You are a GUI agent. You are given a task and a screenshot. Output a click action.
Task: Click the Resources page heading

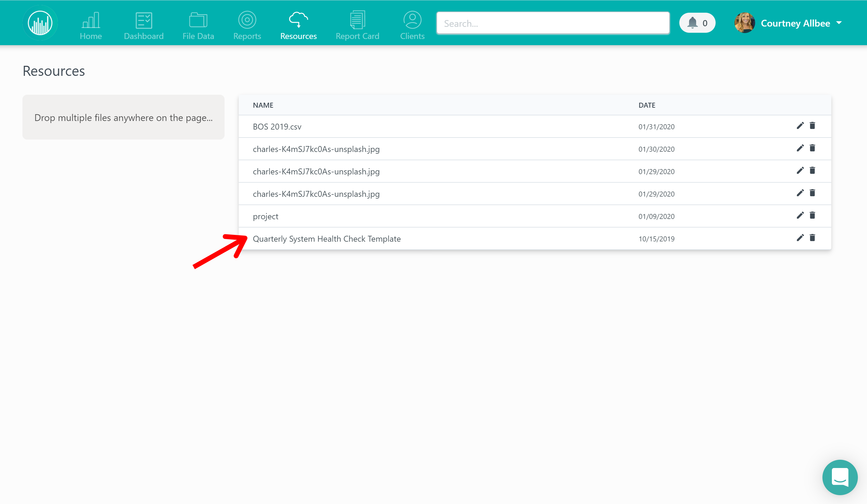point(54,71)
